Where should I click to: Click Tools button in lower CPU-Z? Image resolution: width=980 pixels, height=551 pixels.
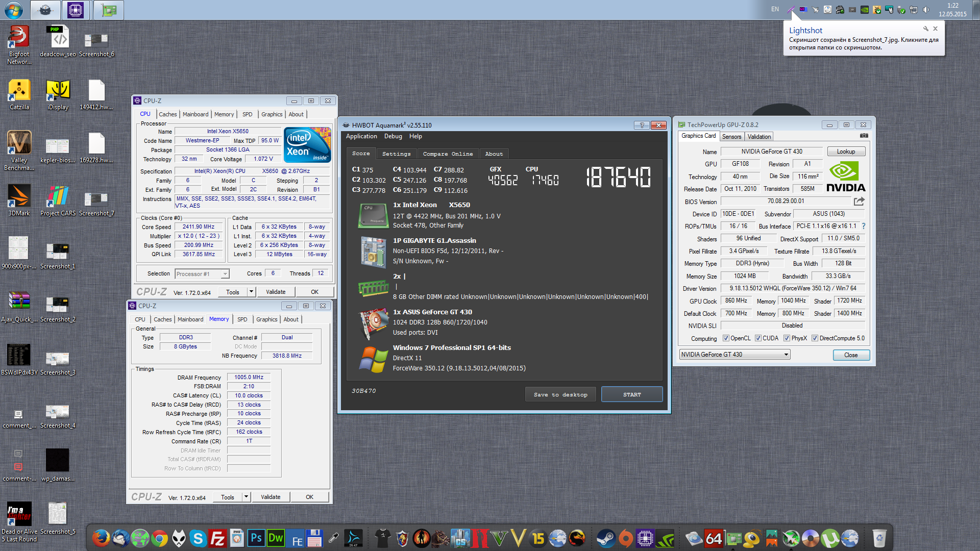point(228,497)
